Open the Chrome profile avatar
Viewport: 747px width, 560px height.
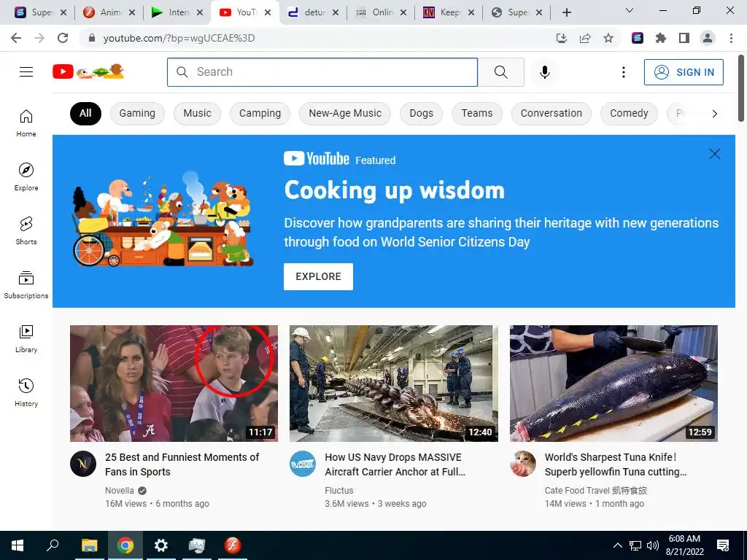(708, 38)
